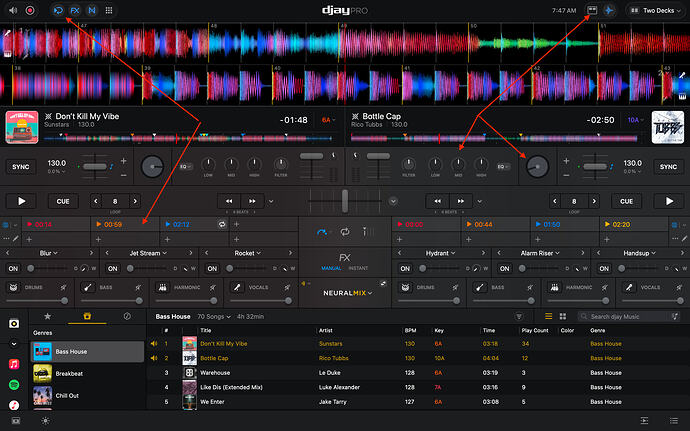Click the harmonic icon on left deck
Viewport: 690px width, 431px height.
162,287
